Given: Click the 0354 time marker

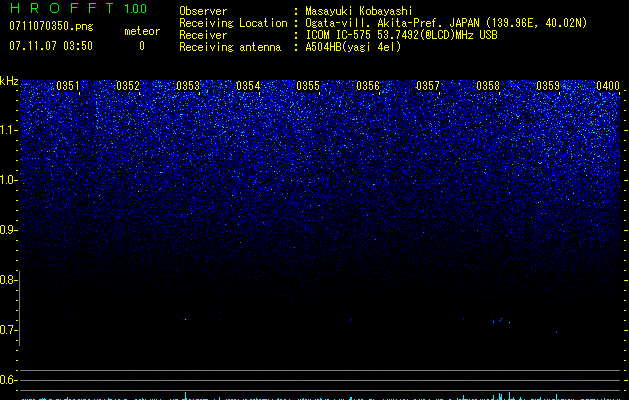Looking at the screenshot, I should point(248,86).
